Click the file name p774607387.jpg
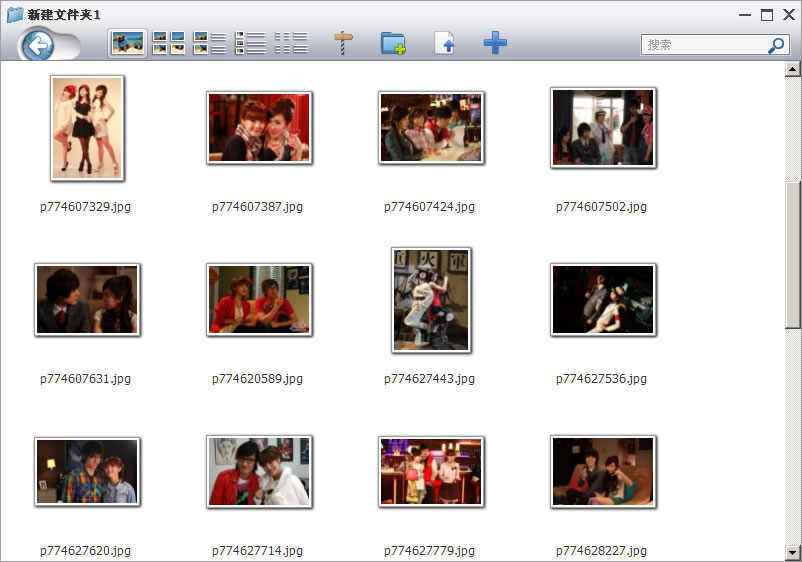 click(257, 207)
